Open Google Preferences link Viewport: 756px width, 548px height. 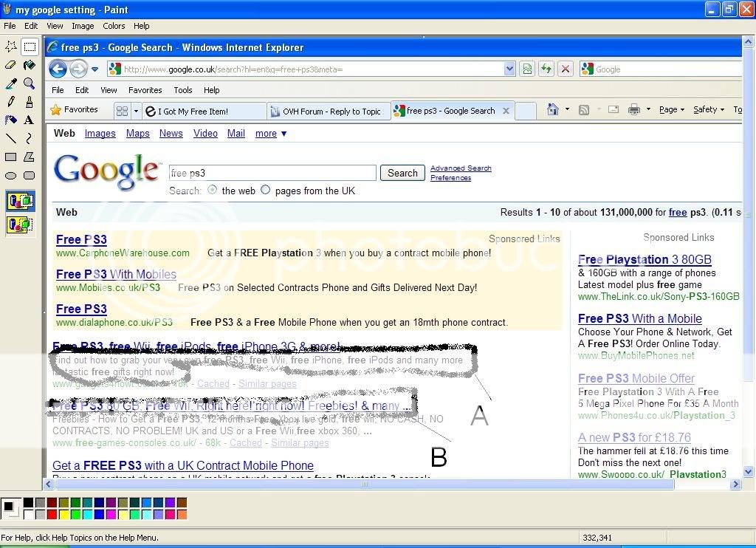(x=451, y=177)
